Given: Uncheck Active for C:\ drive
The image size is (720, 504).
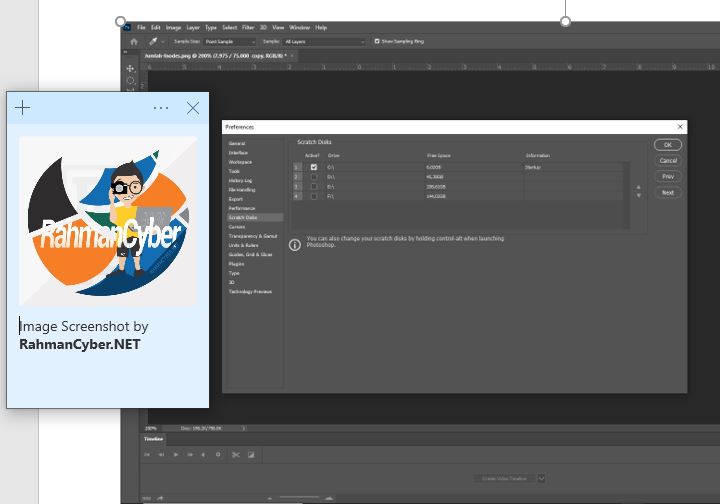Looking at the screenshot, I should (314, 167).
